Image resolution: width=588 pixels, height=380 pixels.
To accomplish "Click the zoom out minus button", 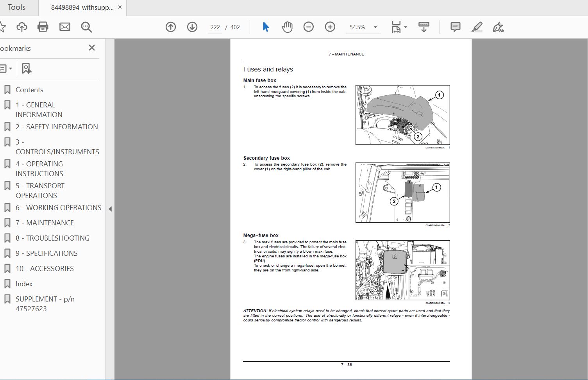I will [x=309, y=27].
